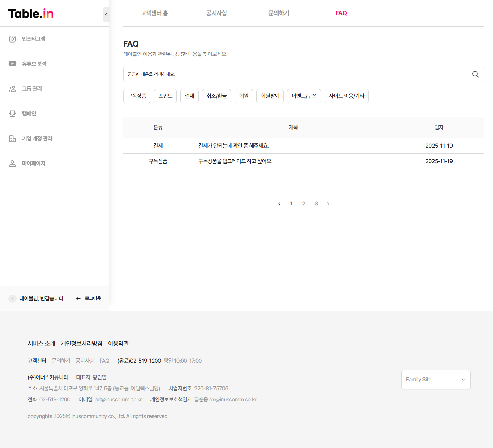Click the YouTube analysis play icon
Viewport: 493px width, 448px height.
pyautogui.click(x=12, y=64)
